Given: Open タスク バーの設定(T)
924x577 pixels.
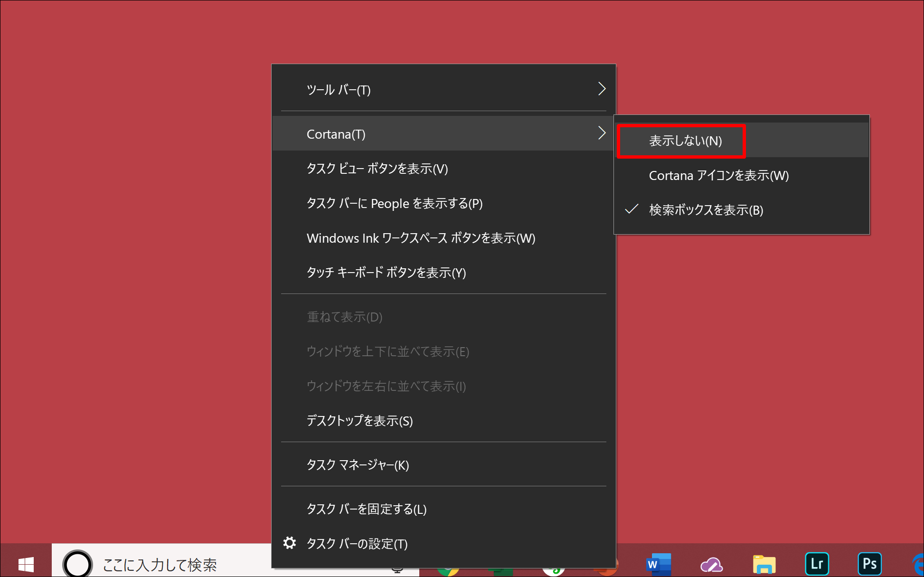Looking at the screenshot, I should click(x=443, y=543).
